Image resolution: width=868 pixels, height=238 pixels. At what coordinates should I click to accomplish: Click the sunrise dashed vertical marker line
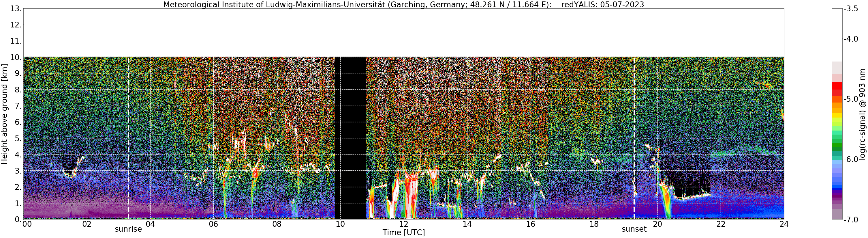click(x=128, y=138)
